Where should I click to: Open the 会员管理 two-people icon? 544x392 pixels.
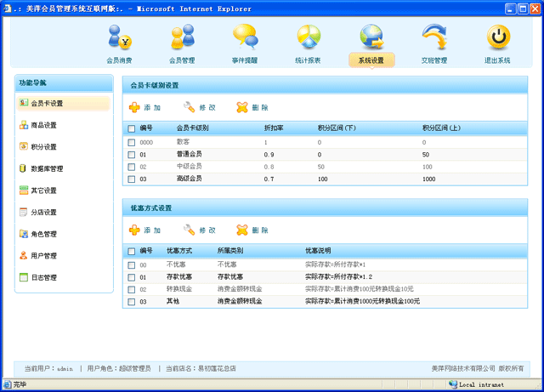(183, 37)
